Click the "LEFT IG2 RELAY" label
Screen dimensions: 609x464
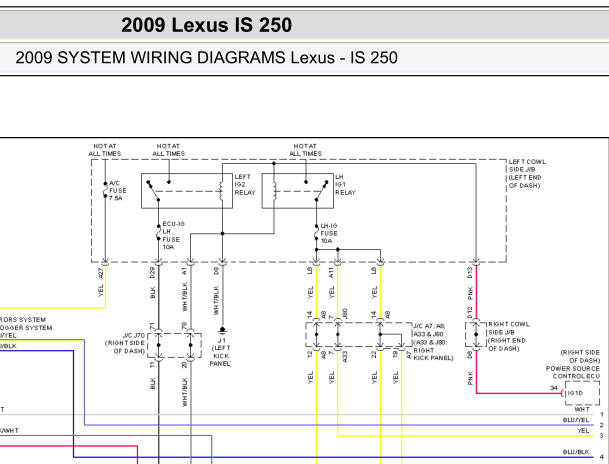tap(245, 184)
